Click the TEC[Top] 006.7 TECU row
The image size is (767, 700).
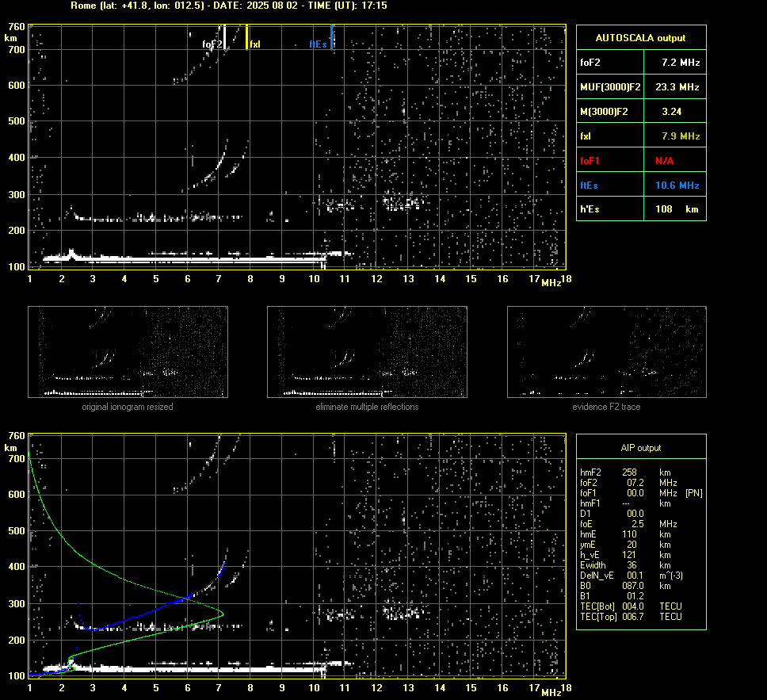(631, 616)
